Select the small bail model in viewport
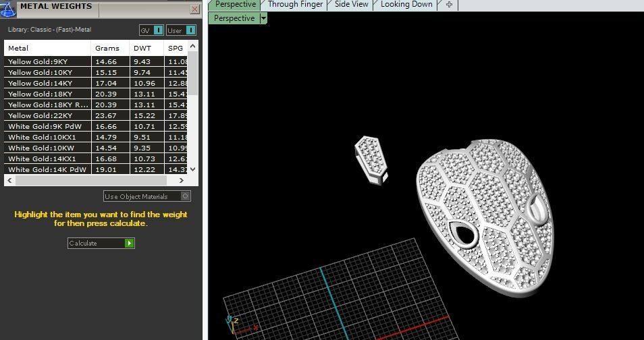Screen dimensions: 644x340 [x=371, y=161]
